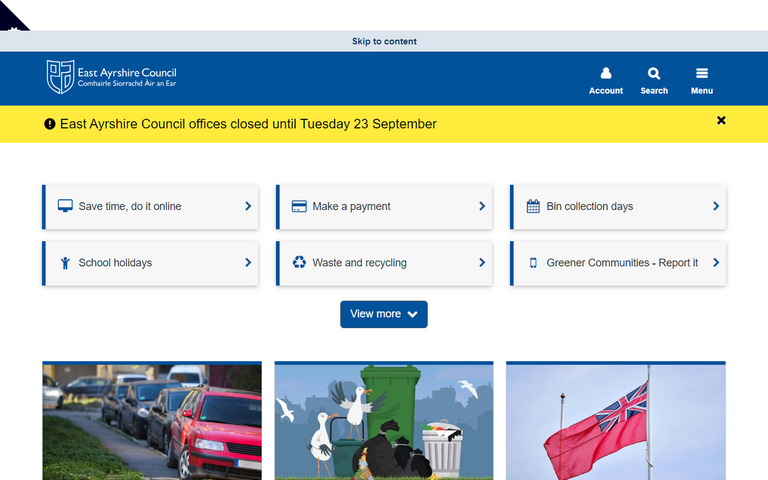Viewport: 768px width, 480px height.
Task: Click the calendar icon for bin collection
Action: coord(533,206)
